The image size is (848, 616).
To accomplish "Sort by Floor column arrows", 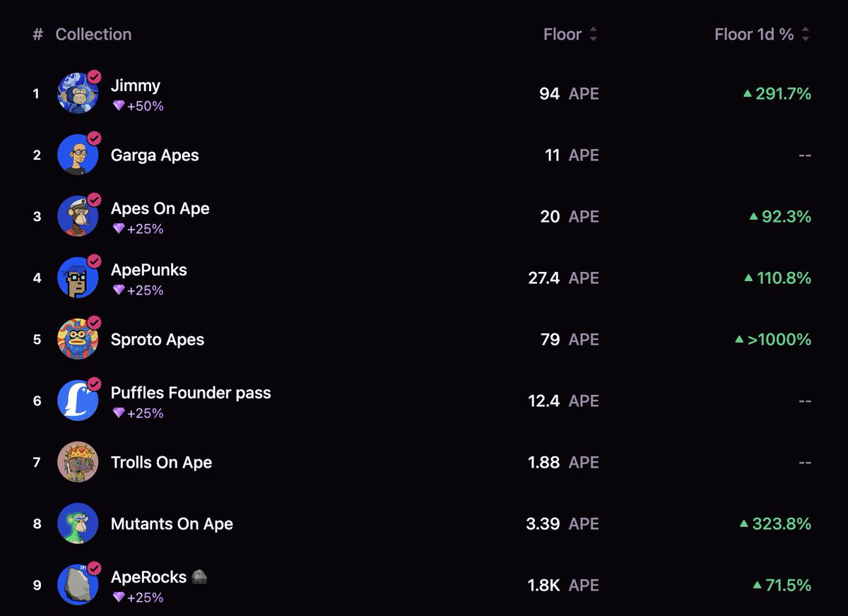I will (594, 34).
